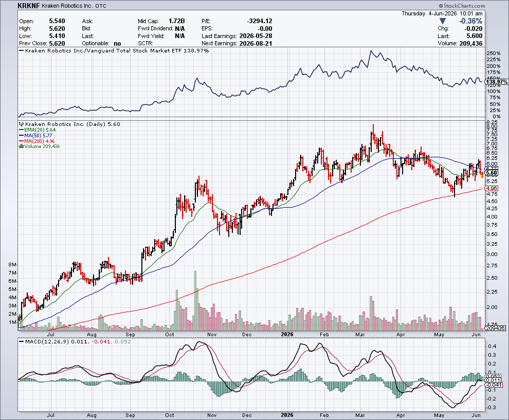Click the Fwd Dividend N/A value

[x=180, y=29]
